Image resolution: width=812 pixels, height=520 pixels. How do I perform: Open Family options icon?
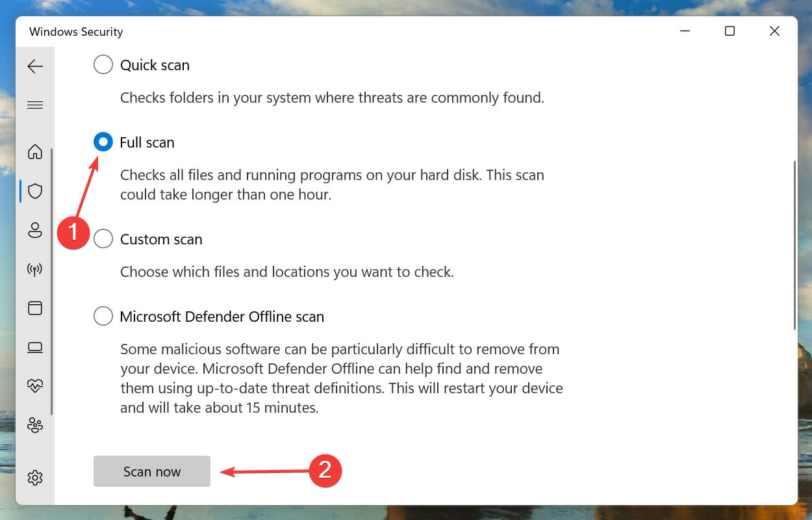coord(35,426)
